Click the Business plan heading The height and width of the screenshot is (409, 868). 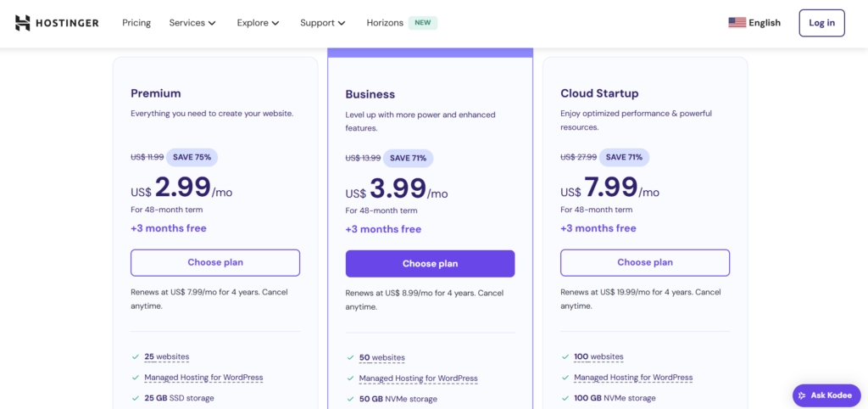(370, 94)
